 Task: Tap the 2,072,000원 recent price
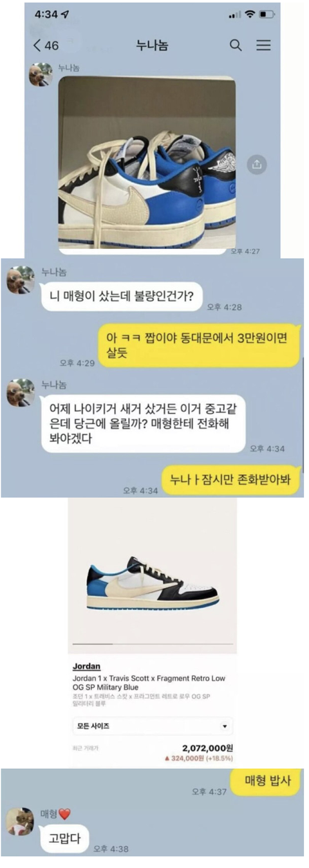[207, 748]
